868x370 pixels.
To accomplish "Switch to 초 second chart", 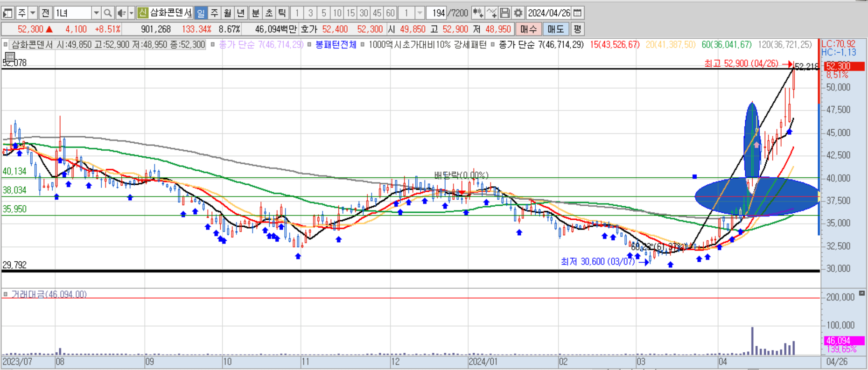I will [269, 13].
